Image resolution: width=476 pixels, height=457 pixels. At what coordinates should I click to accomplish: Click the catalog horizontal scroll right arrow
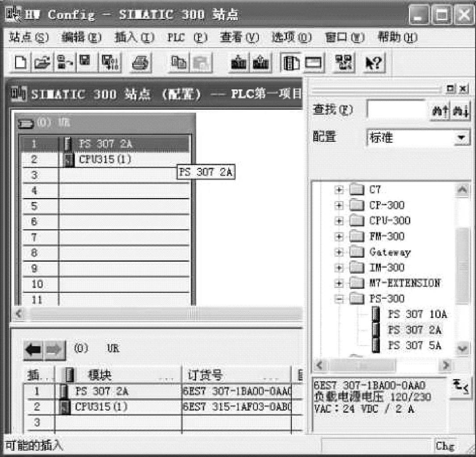(446, 365)
